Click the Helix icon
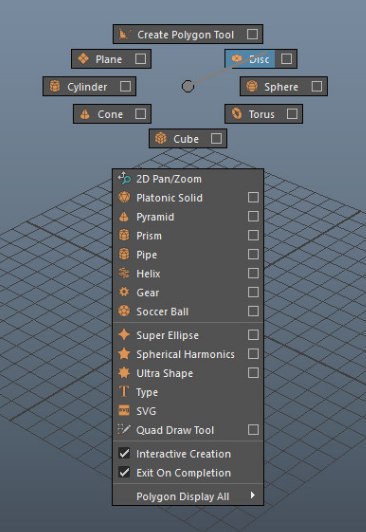Image resolution: width=366 pixels, height=532 pixels. [x=124, y=273]
